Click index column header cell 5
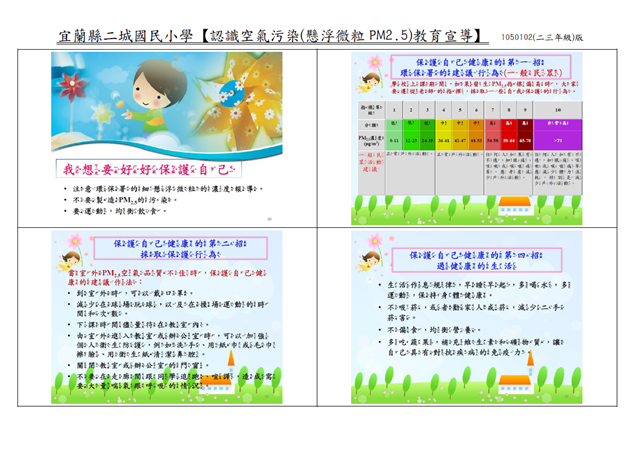This screenshot has width=640, height=453. [x=460, y=110]
